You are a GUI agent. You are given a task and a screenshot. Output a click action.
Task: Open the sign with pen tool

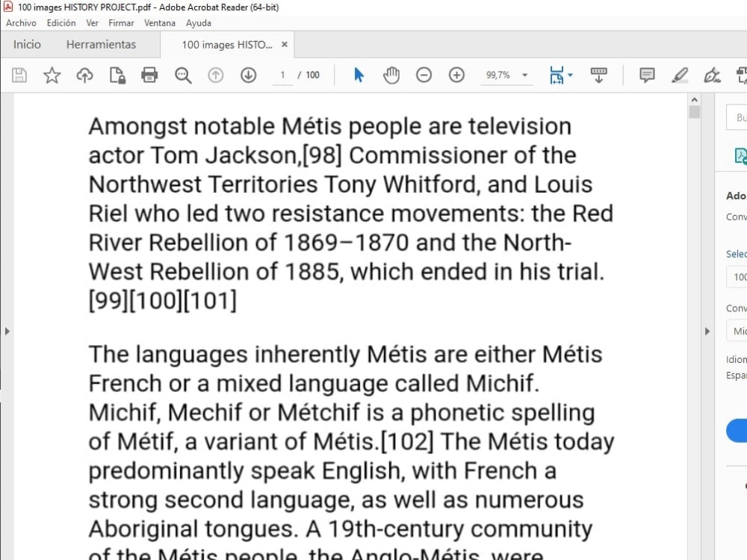(712, 75)
